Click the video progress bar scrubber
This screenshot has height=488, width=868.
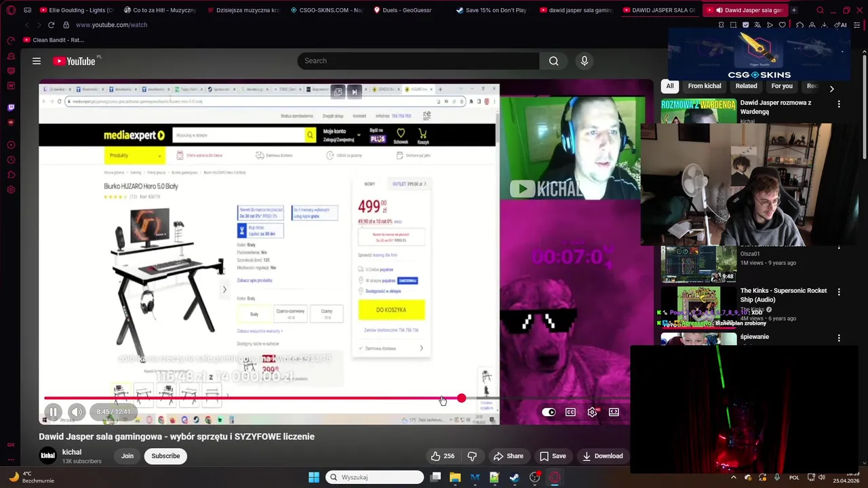click(461, 399)
